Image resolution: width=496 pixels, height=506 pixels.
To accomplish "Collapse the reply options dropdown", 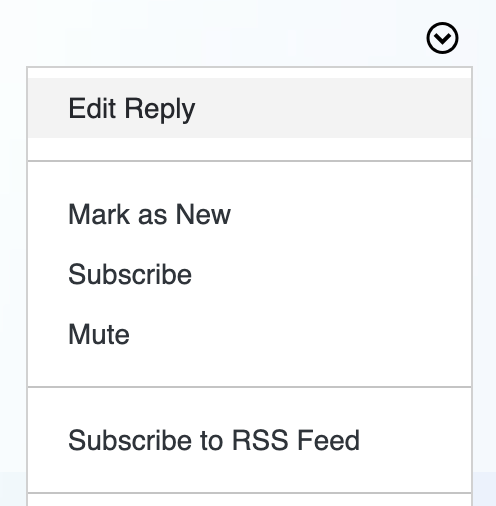I will coord(442,38).
